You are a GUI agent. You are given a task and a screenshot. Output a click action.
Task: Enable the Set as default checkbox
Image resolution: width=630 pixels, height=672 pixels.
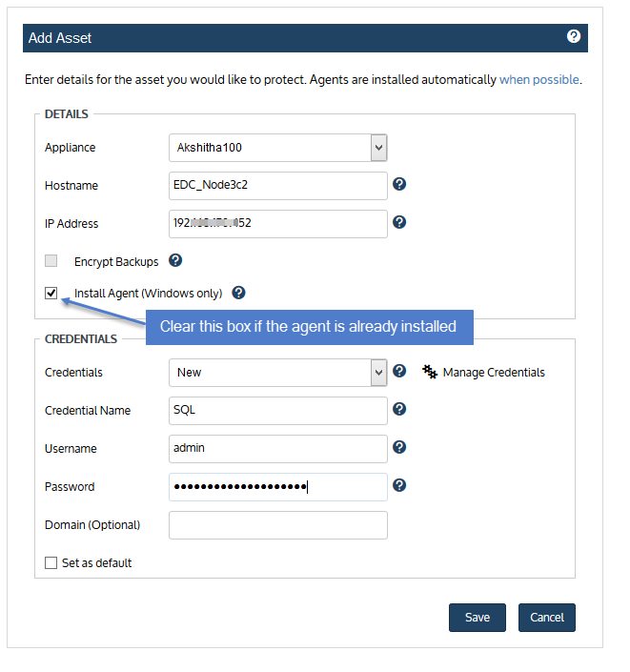point(51,562)
